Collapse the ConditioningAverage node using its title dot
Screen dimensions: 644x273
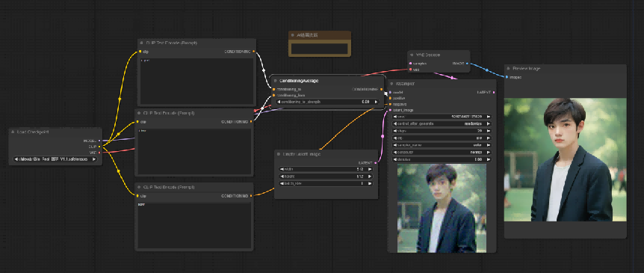coord(276,81)
